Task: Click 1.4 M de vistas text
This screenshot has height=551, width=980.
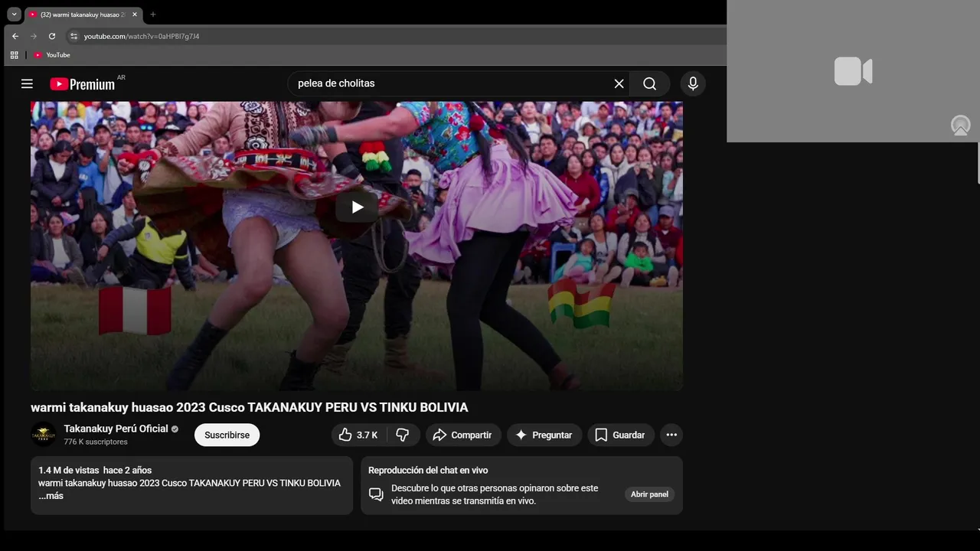Action: point(68,470)
